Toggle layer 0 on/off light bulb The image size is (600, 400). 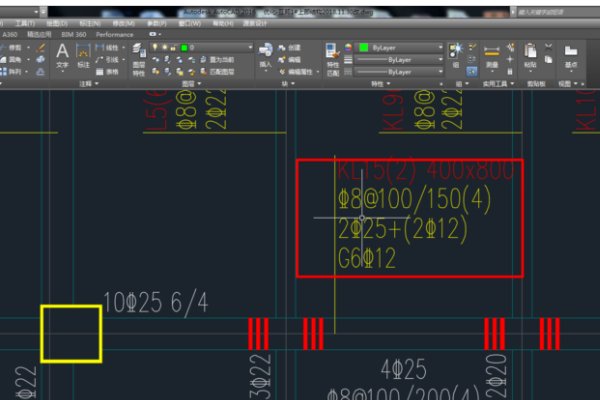pos(155,47)
